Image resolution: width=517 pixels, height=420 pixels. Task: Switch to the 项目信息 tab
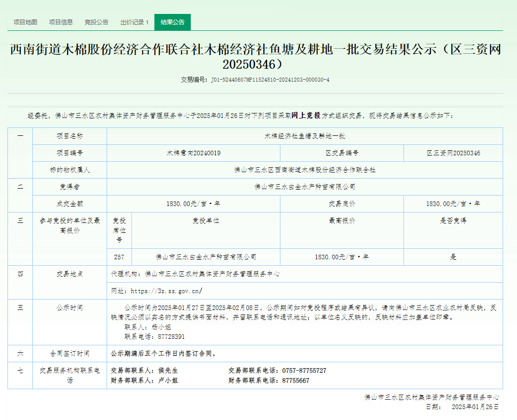(x=61, y=22)
